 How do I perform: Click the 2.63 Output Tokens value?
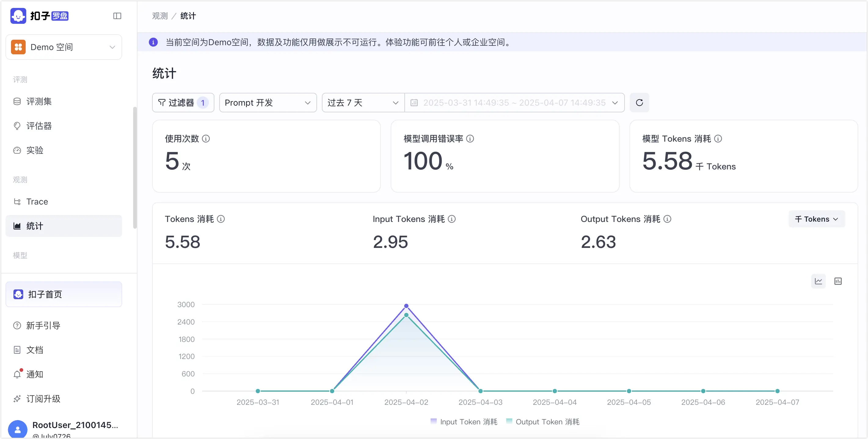coord(598,242)
